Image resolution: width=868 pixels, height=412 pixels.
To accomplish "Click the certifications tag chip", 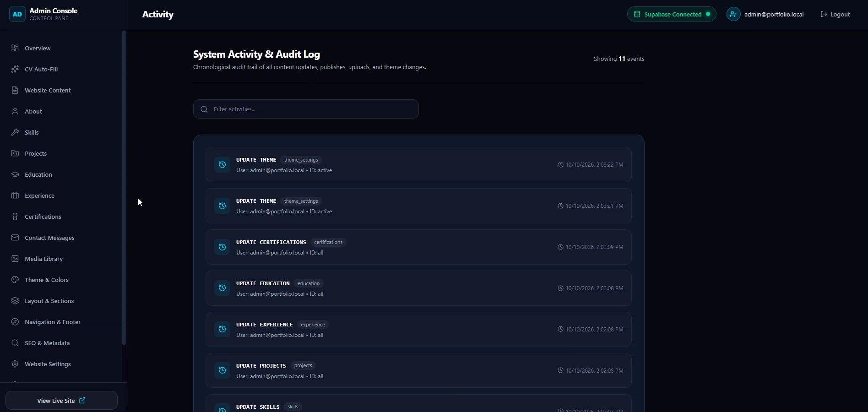I will point(328,242).
